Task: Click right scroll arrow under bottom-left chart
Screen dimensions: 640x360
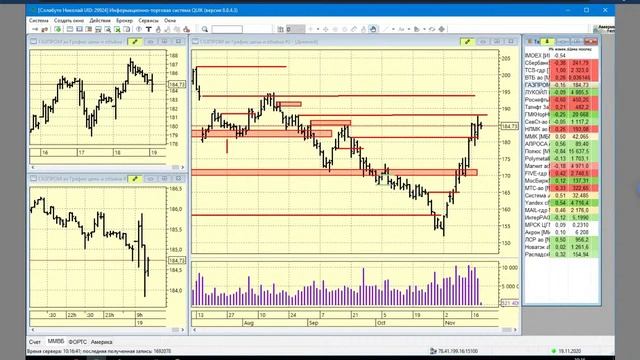Action: [x=182, y=330]
